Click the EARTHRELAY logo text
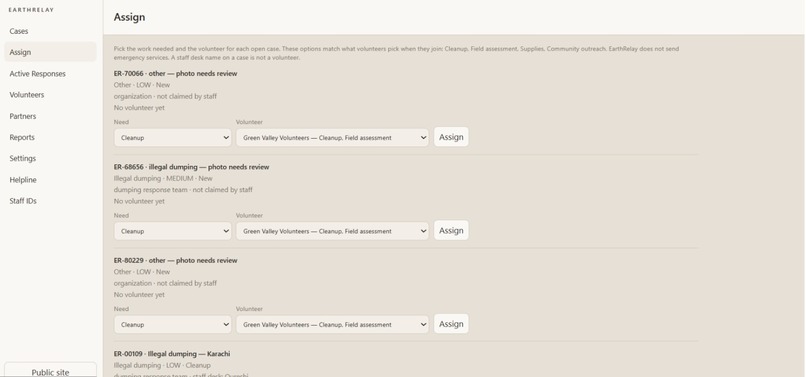Viewport: 806px width, 377px height. [x=31, y=10]
